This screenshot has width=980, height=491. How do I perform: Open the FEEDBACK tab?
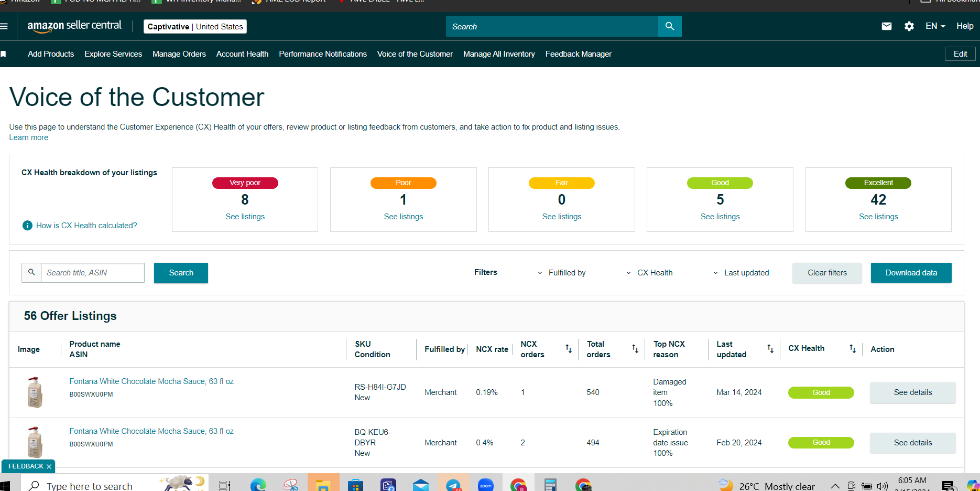tap(26, 466)
